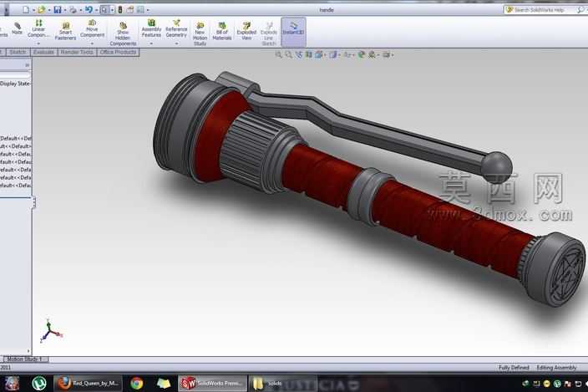
Task: Click Explode Line Sketch tool
Action: click(269, 33)
